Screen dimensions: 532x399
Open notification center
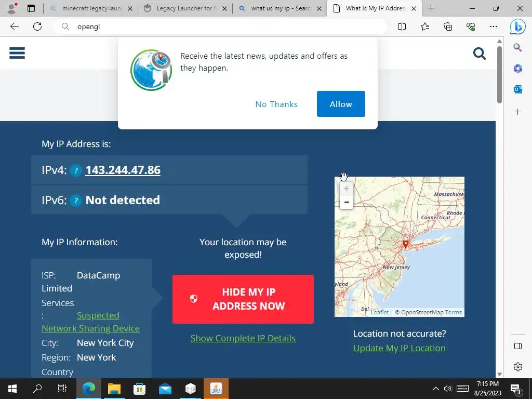pos(516,389)
